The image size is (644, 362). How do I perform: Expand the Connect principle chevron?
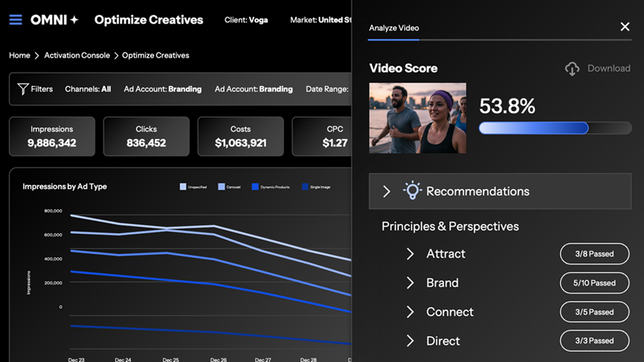click(x=410, y=312)
